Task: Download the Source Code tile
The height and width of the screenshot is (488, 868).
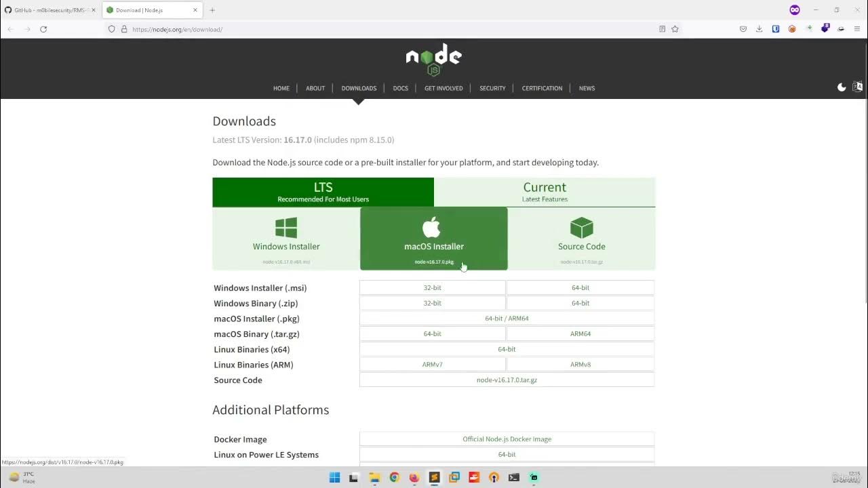Action: pos(581,239)
